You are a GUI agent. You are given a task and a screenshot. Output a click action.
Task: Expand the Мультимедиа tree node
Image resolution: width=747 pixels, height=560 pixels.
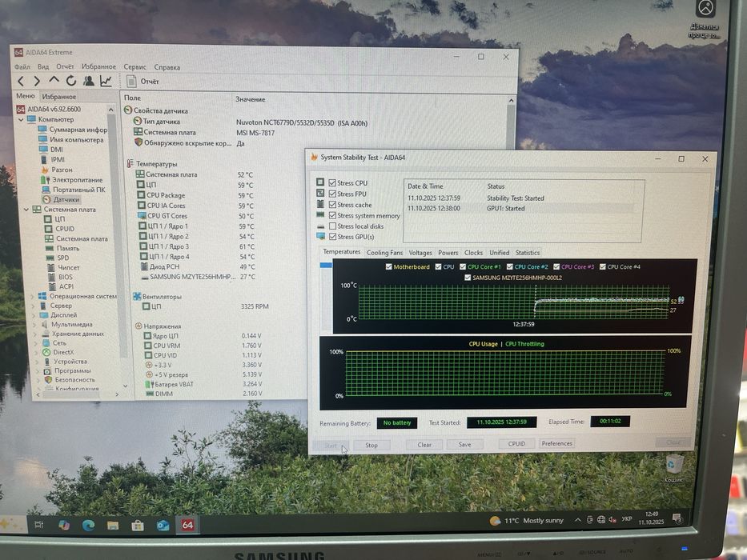34,325
